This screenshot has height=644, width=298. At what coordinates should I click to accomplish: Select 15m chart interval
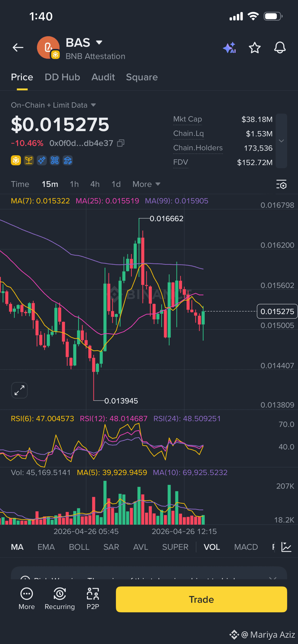[x=50, y=184]
